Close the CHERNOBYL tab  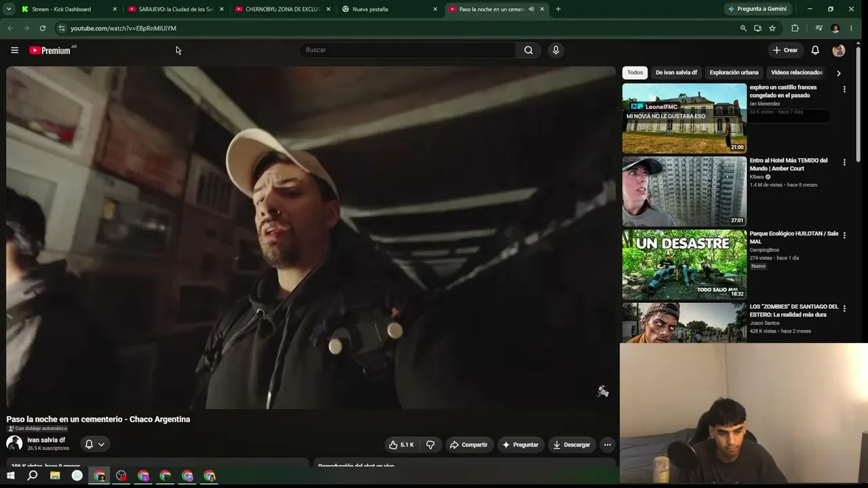[x=329, y=9]
